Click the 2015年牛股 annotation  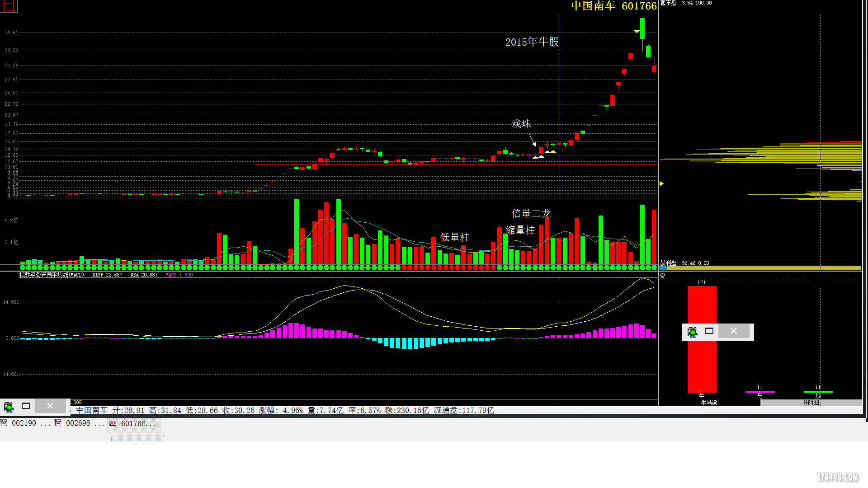pos(532,42)
